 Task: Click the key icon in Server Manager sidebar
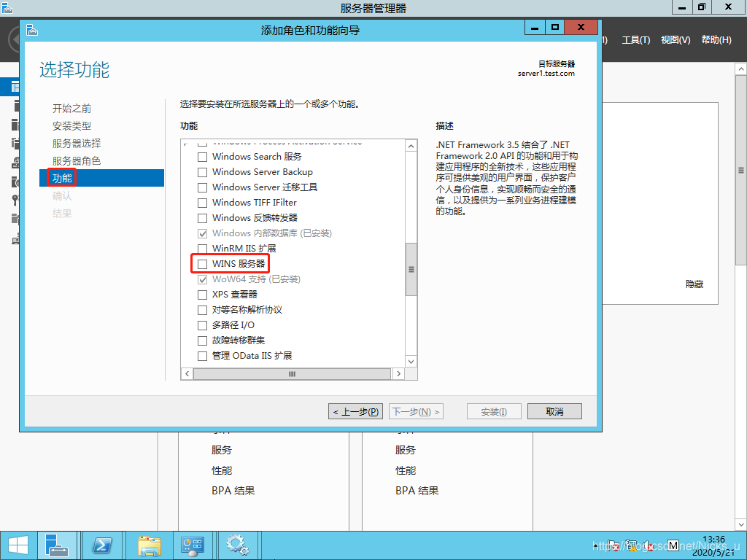pyautogui.click(x=15, y=200)
